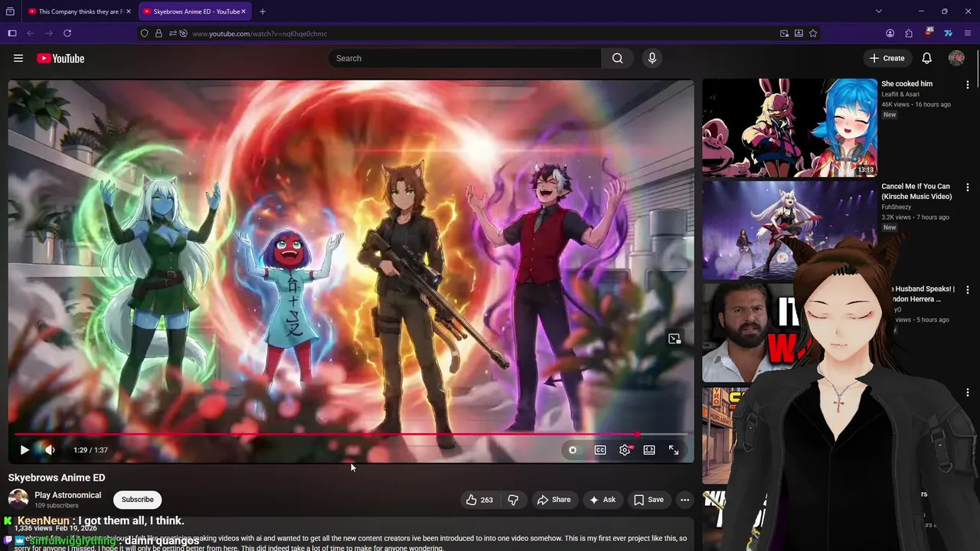Open the account avatar menu
The height and width of the screenshot is (551, 980).
pos(956,58)
